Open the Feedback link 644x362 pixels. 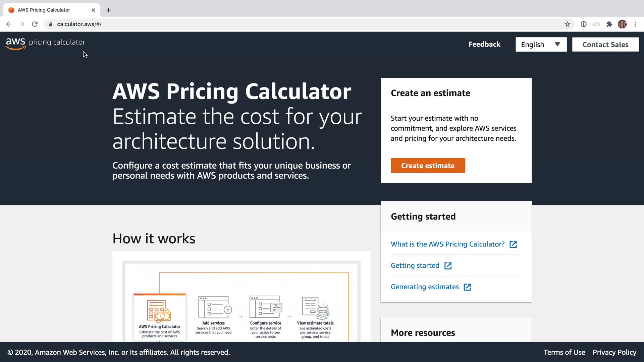click(484, 44)
